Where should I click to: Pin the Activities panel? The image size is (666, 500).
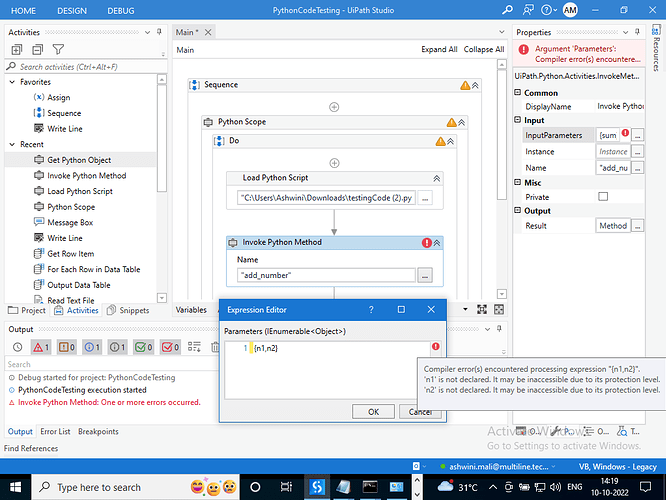[x=159, y=32]
